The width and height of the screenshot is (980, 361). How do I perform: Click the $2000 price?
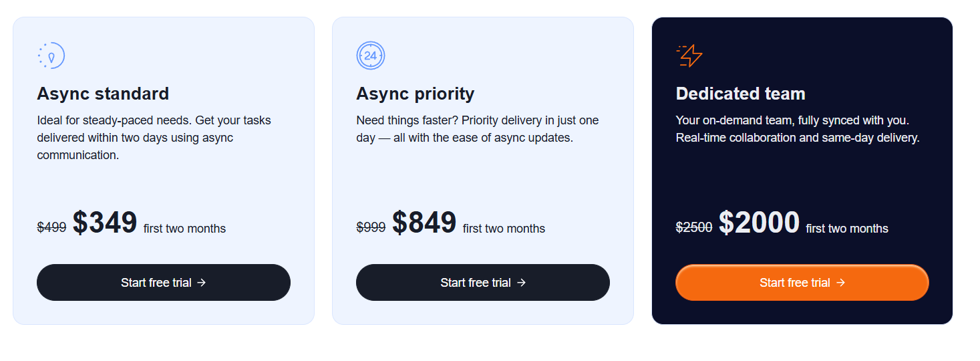coord(759,223)
